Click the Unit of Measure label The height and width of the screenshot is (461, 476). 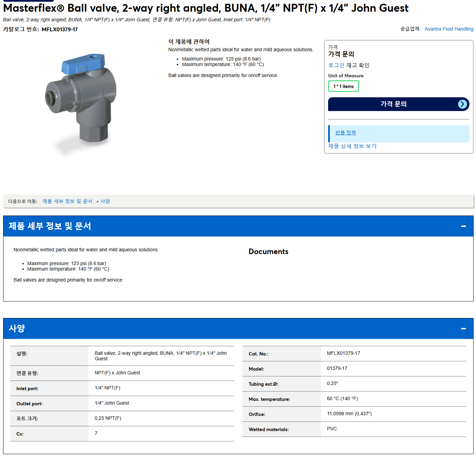tap(346, 76)
